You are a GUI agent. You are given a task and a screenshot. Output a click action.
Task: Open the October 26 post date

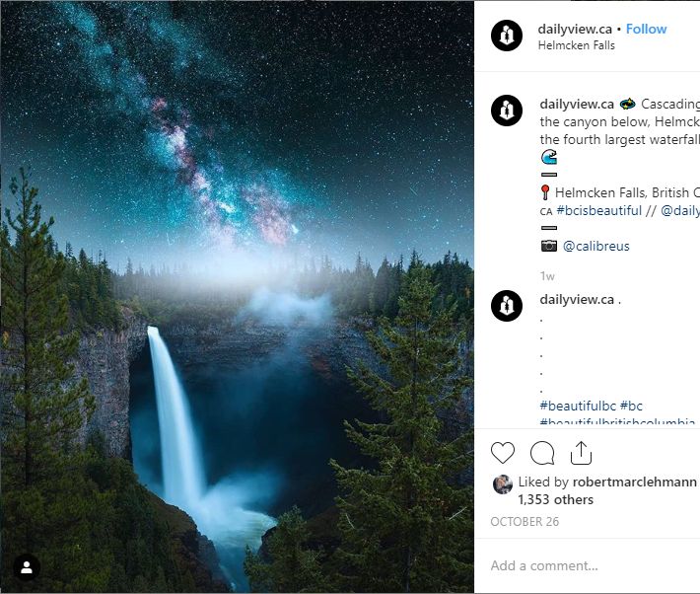coord(525,522)
